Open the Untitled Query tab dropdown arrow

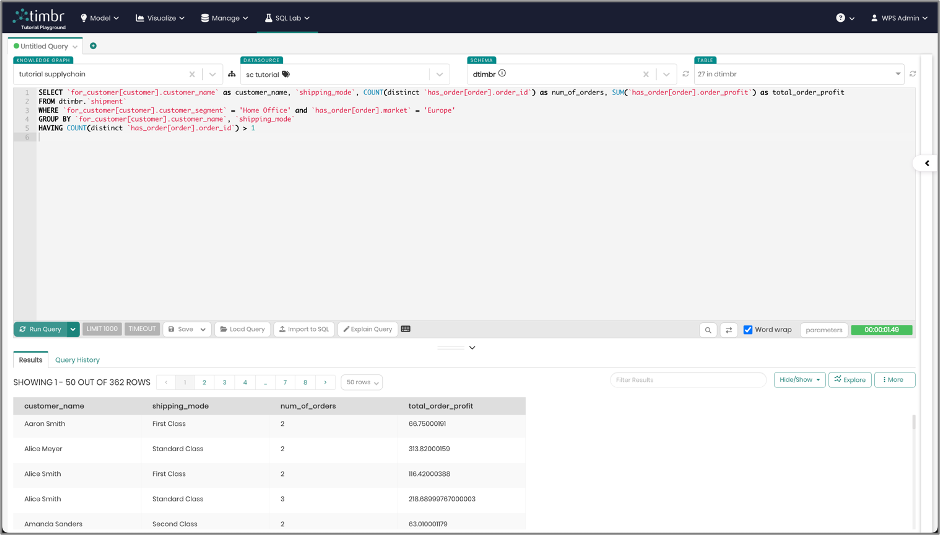(75, 47)
